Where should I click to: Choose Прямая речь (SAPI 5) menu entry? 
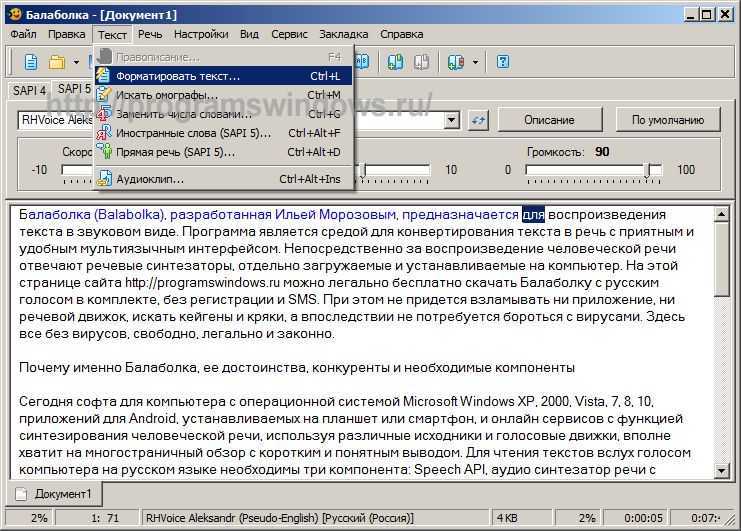coord(224,152)
